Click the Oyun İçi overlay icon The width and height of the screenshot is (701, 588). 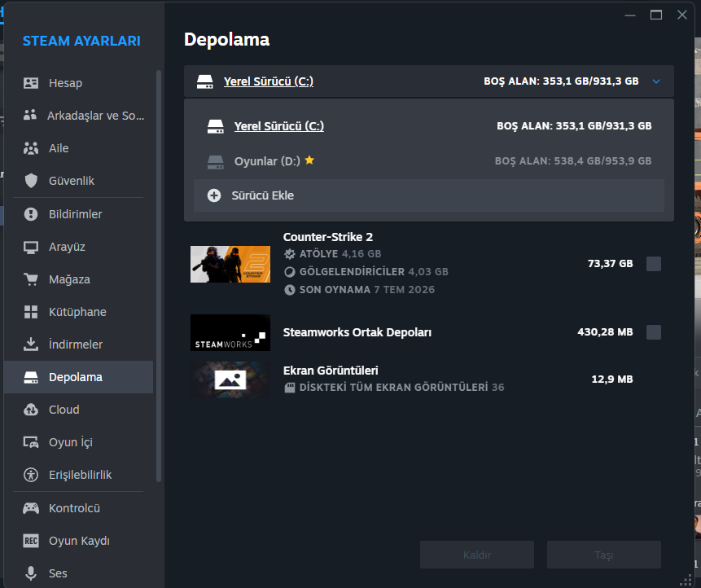(x=31, y=442)
